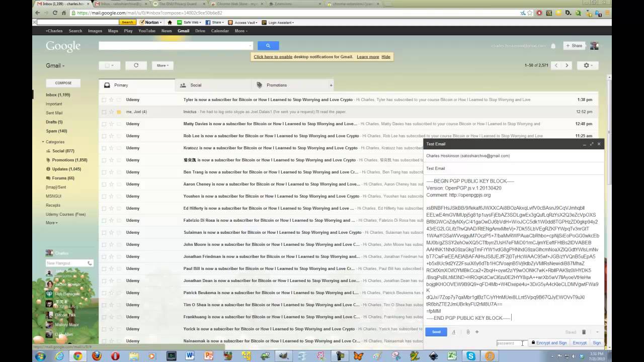Star the Aaron Cheney subscriber email

coord(111,184)
